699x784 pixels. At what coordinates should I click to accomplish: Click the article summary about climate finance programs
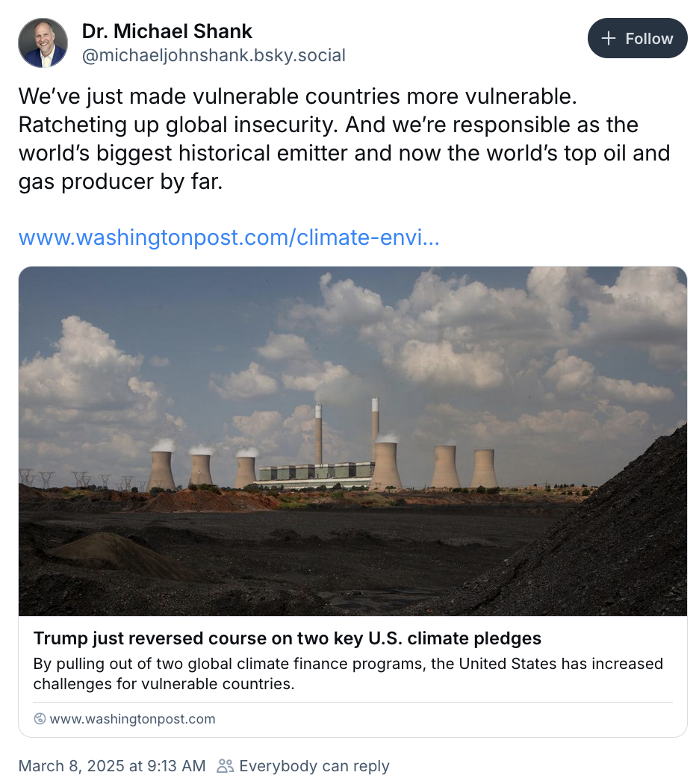tap(348, 673)
